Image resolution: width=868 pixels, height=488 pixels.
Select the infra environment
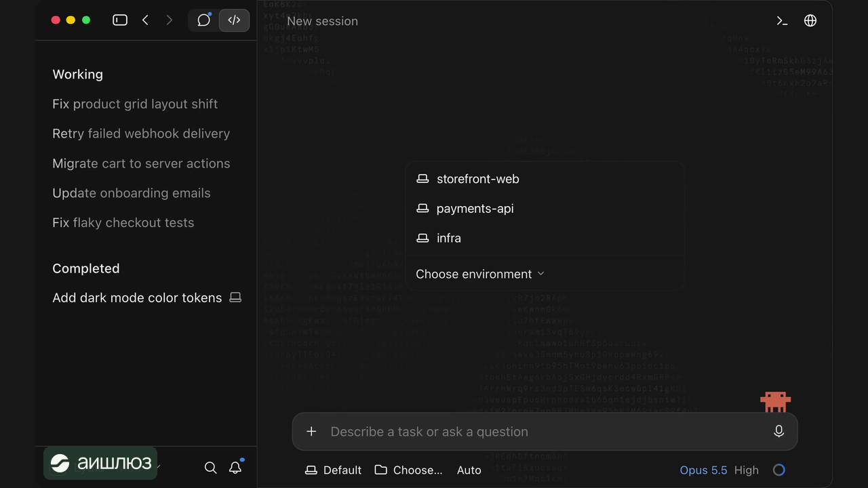545,238
